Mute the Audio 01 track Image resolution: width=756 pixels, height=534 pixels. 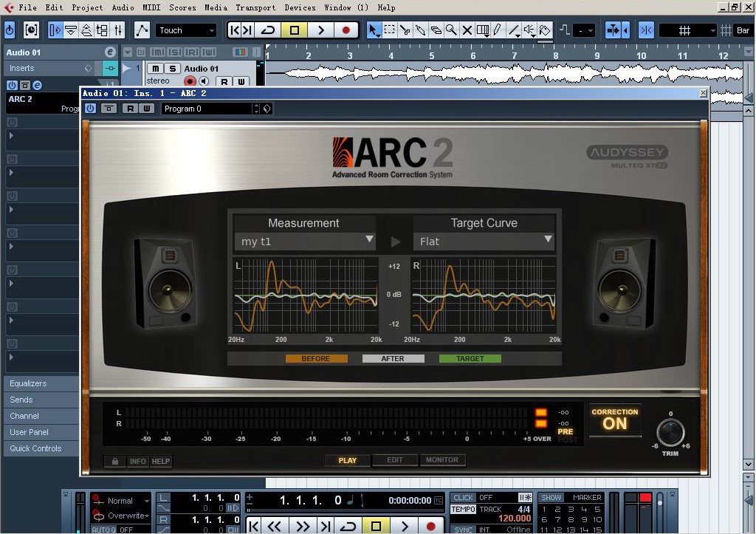tap(155, 69)
